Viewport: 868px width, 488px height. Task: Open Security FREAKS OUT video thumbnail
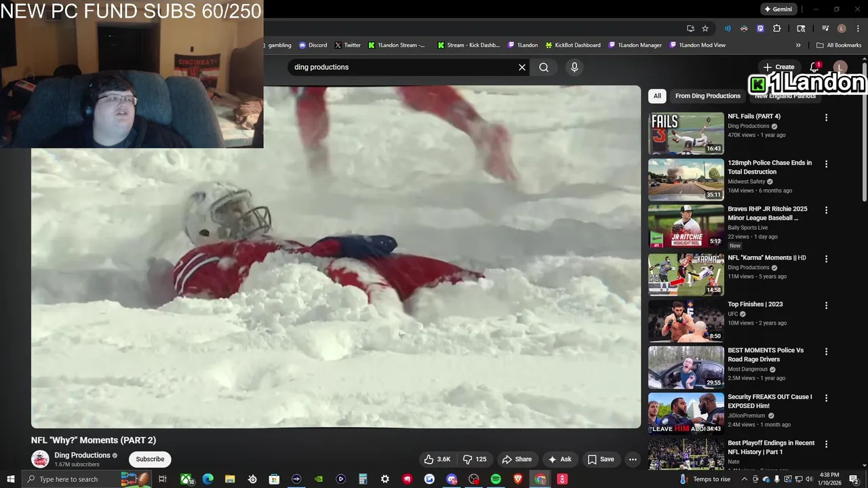tap(686, 413)
